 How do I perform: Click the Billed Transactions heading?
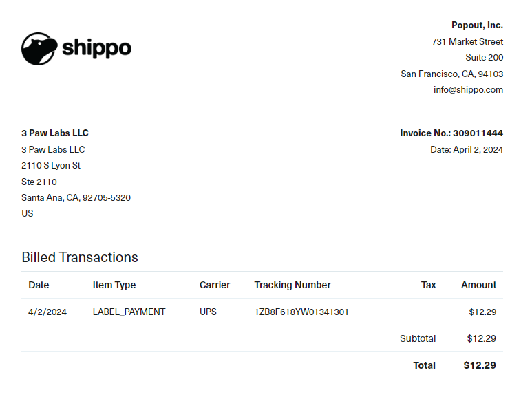coord(80,257)
